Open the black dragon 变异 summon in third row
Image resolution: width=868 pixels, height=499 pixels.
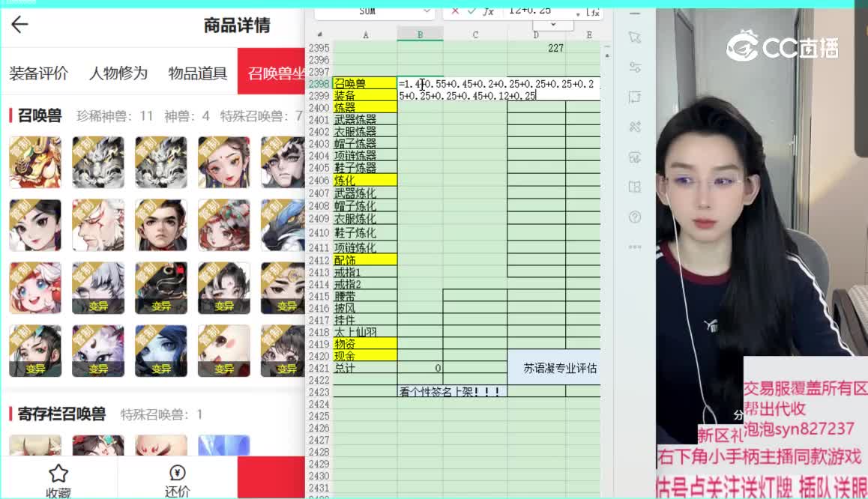coord(161,288)
